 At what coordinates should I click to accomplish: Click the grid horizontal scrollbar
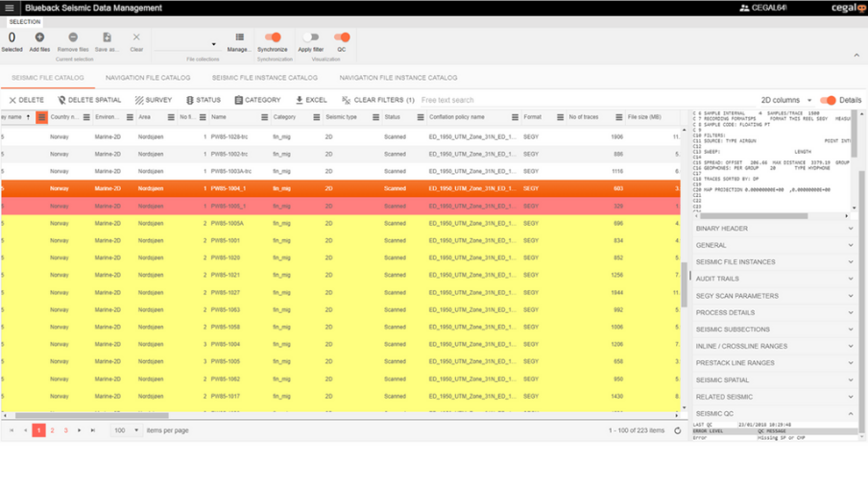coord(92,415)
